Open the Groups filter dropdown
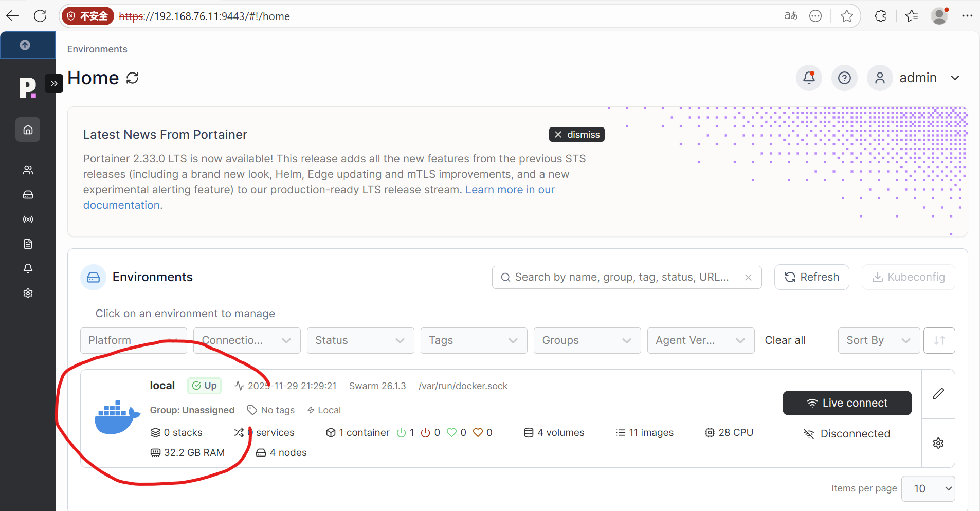The height and width of the screenshot is (511, 980). tap(587, 340)
